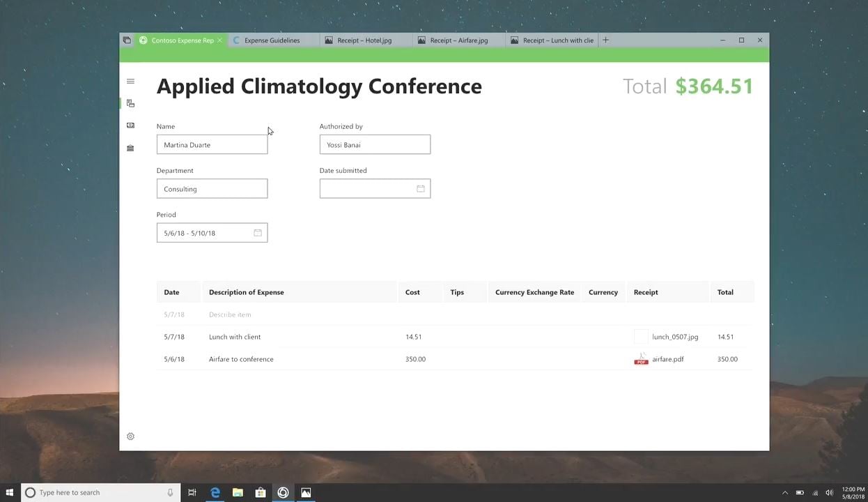868x502 pixels.
Task: Click the 5/6/18 date cell
Action: click(174, 359)
